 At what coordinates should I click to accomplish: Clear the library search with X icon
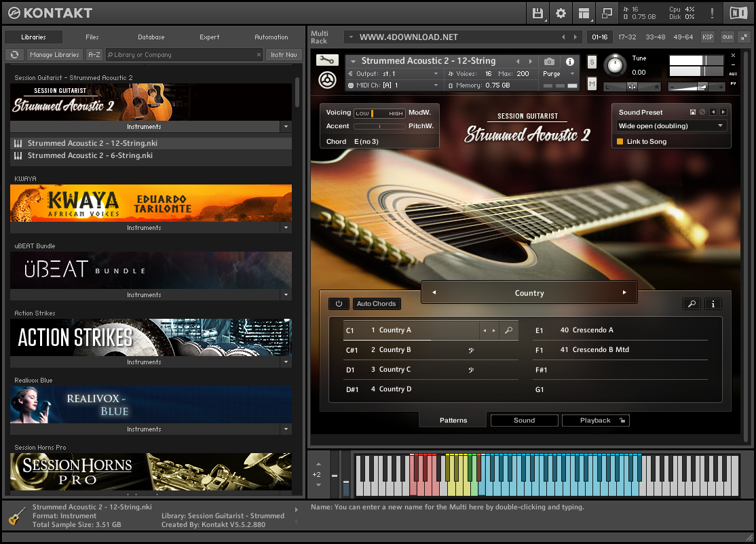click(x=259, y=55)
